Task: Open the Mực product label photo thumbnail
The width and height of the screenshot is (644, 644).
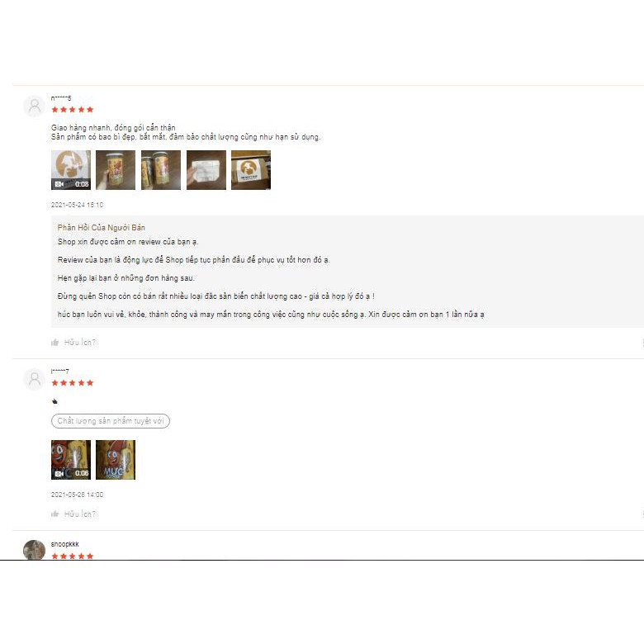Action: (116, 460)
